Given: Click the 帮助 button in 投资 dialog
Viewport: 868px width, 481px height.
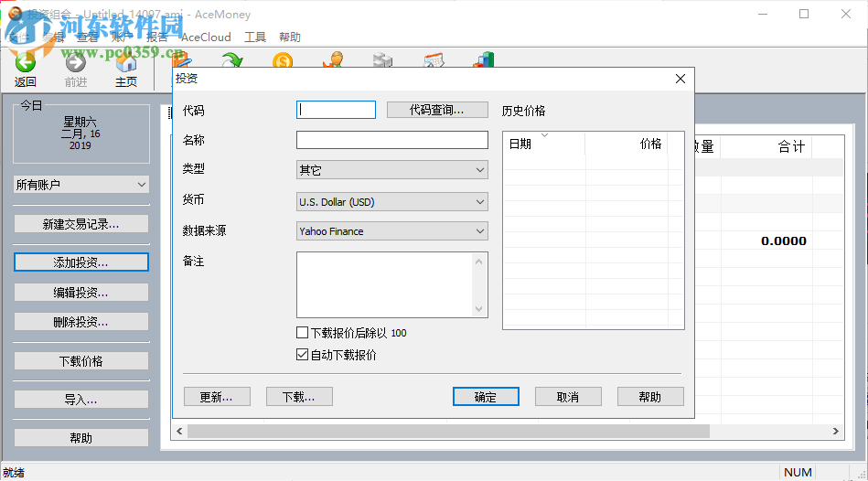Looking at the screenshot, I should (650, 397).
